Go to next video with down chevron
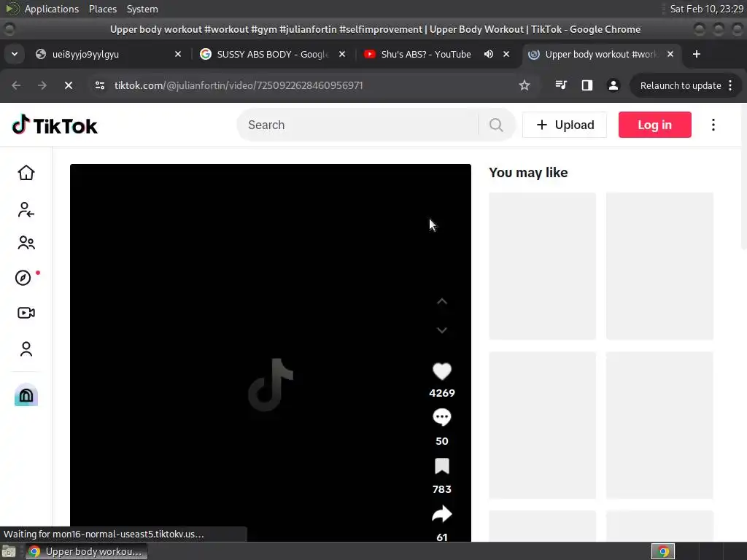Screen dimensions: 747x560 click(x=441, y=330)
